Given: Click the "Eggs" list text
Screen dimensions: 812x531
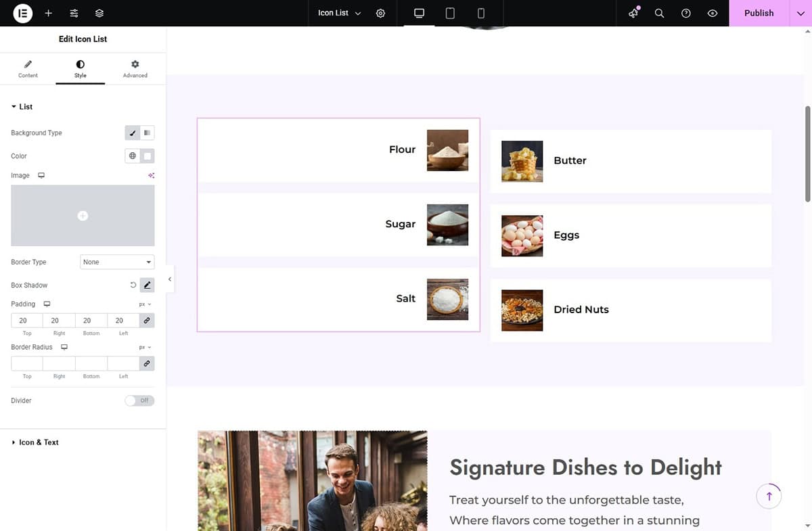Looking at the screenshot, I should click(566, 235).
